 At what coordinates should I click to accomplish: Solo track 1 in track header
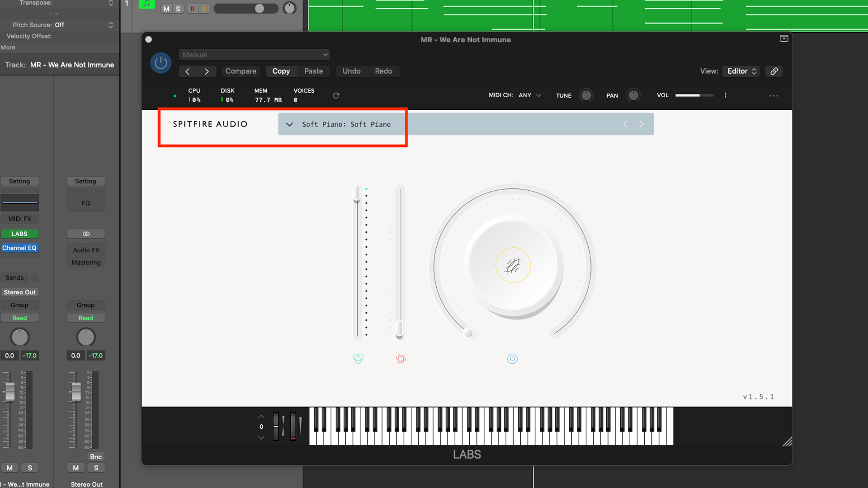178,9
